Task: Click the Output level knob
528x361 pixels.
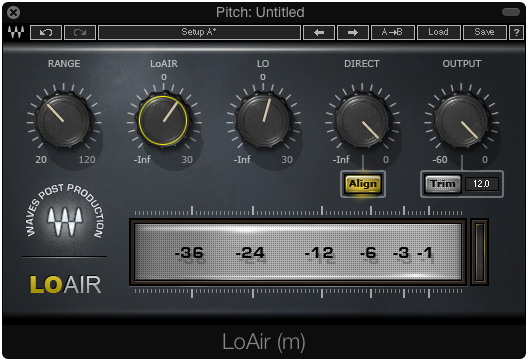Action: [x=461, y=120]
